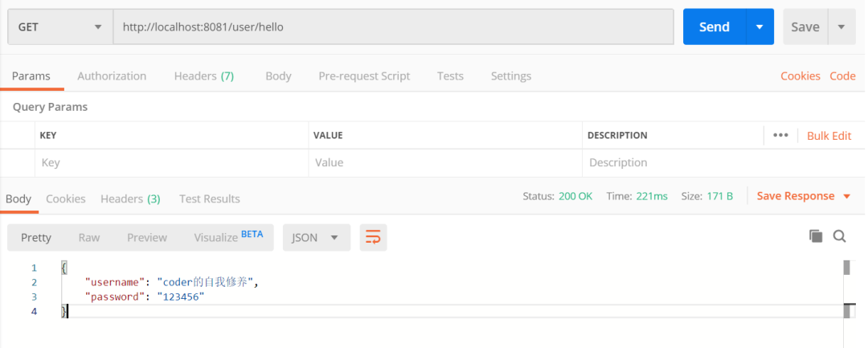Open the response Headers (3) tab
This screenshot has width=868, height=348.
click(130, 199)
